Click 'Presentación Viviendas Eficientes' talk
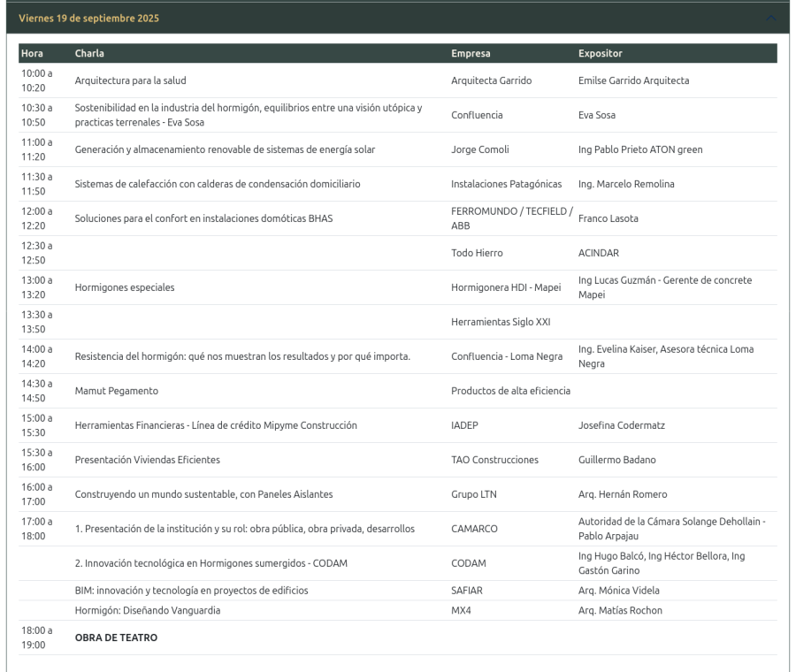The width and height of the screenshot is (796, 672). tap(147, 460)
